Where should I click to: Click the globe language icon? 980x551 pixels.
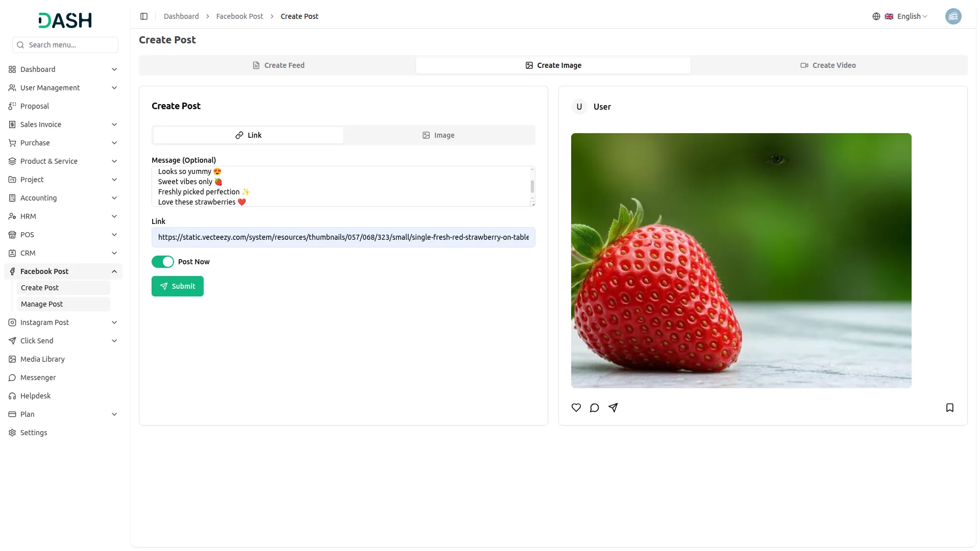876,16
